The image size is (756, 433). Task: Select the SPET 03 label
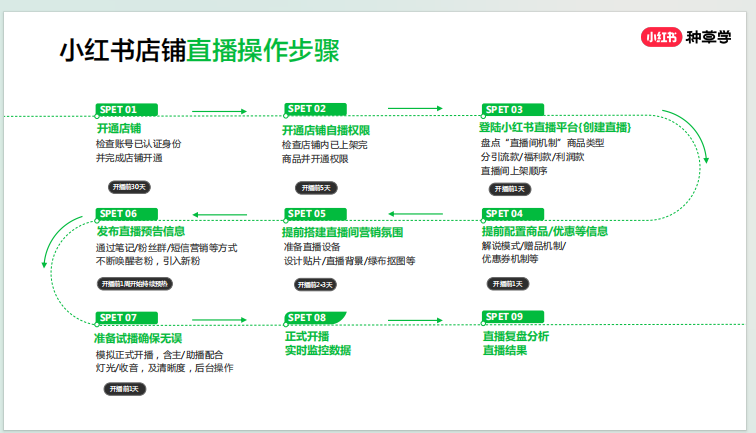pos(513,109)
